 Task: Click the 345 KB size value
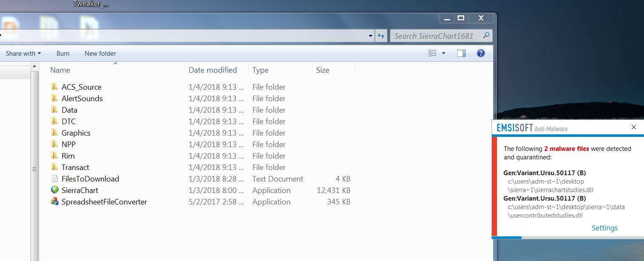click(339, 201)
